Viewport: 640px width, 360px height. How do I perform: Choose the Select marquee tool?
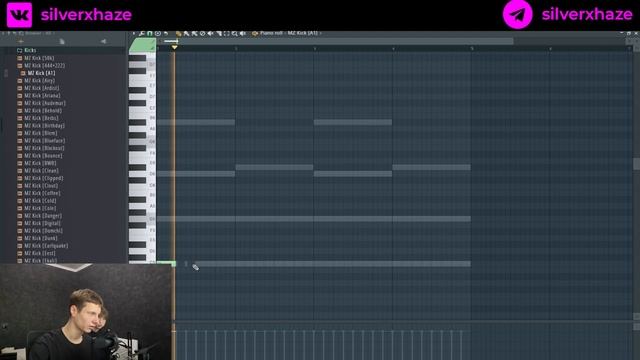227,33
